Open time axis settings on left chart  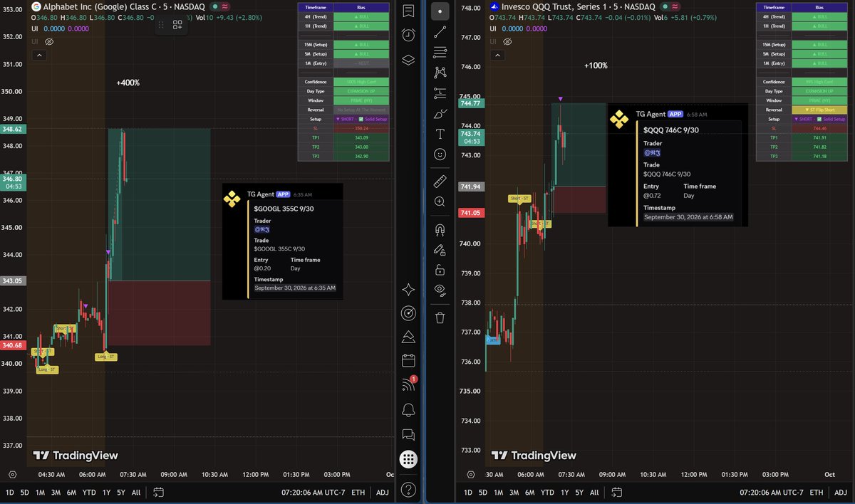[x=12, y=474]
